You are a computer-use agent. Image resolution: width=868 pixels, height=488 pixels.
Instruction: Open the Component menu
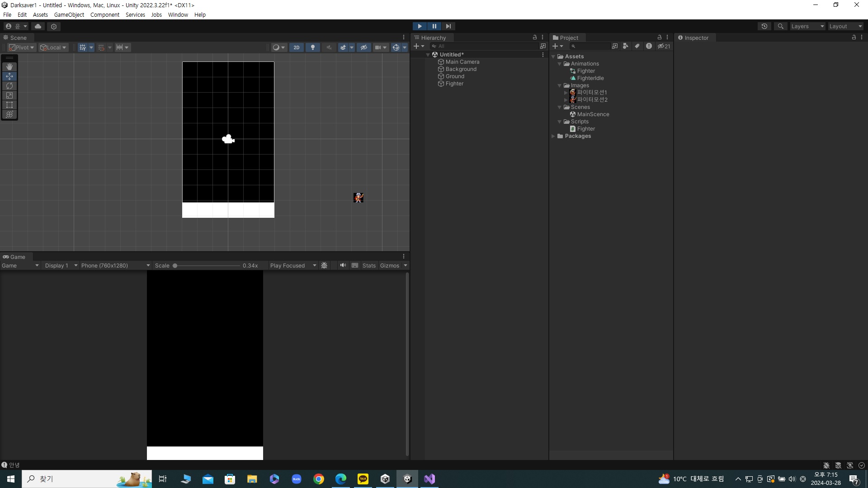(x=105, y=15)
